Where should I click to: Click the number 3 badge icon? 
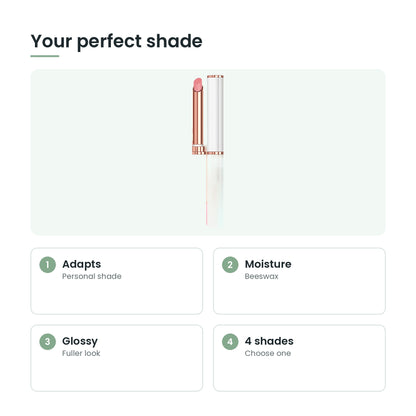(47, 342)
